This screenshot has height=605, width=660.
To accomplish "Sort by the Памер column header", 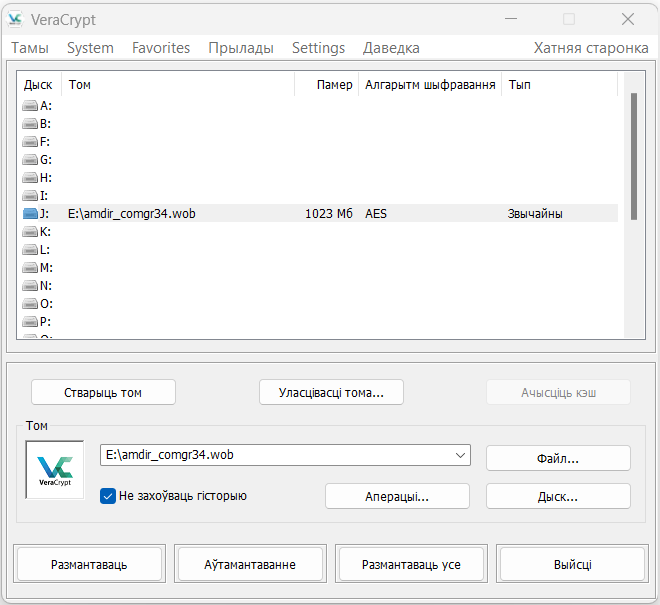I will 327,85.
